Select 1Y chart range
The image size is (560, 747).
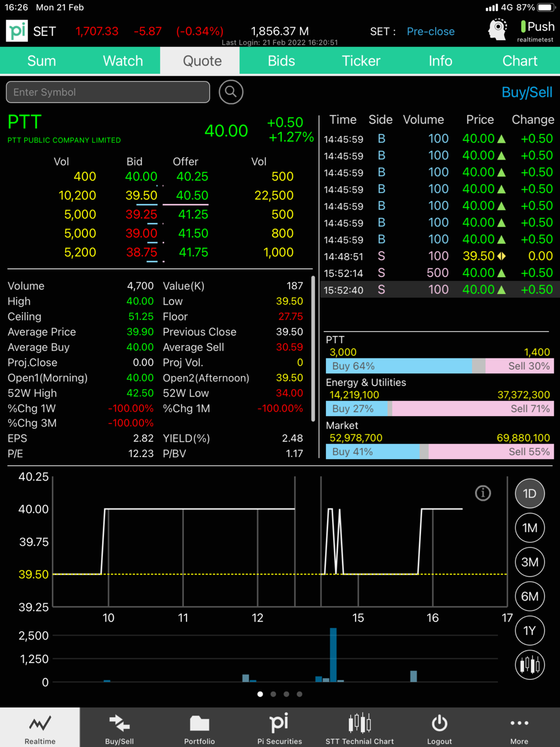[530, 631]
